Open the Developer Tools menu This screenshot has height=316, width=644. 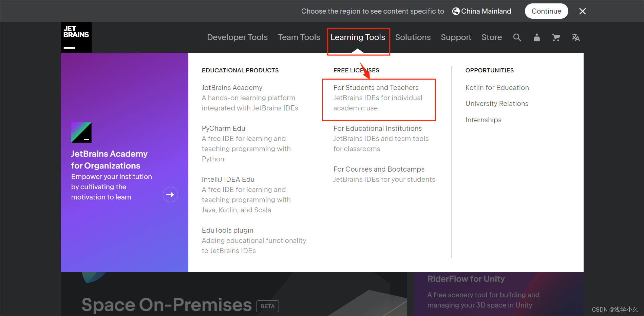coord(237,37)
